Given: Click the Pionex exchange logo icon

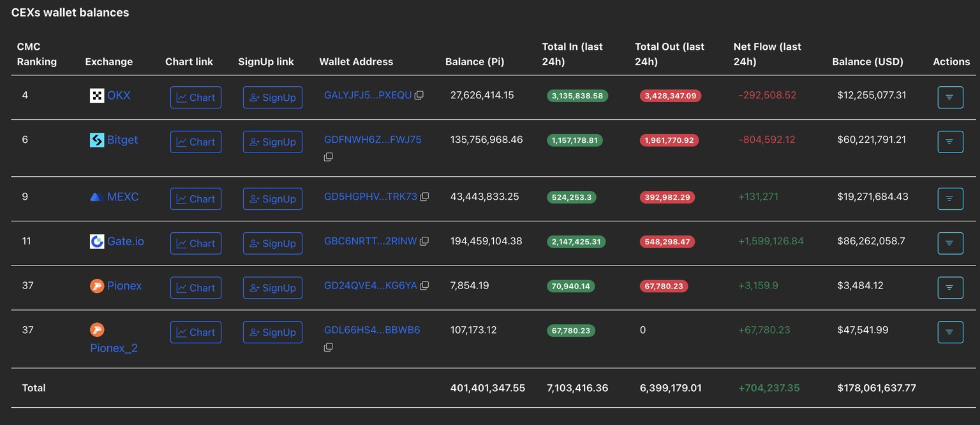Looking at the screenshot, I should point(97,286).
